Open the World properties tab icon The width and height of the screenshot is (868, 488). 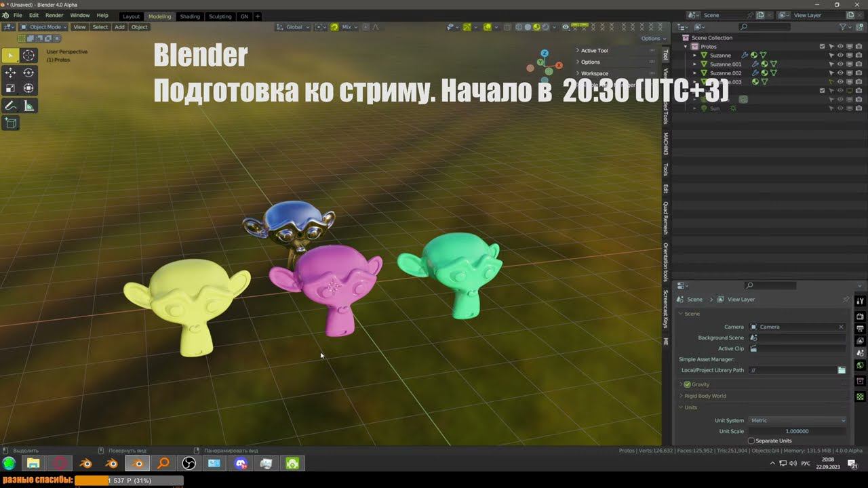[x=860, y=365]
